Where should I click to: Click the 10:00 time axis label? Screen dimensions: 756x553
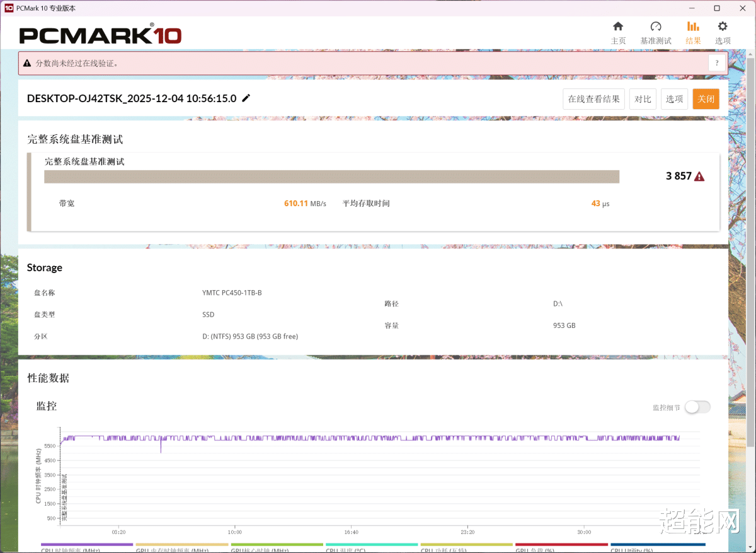(x=234, y=532)
